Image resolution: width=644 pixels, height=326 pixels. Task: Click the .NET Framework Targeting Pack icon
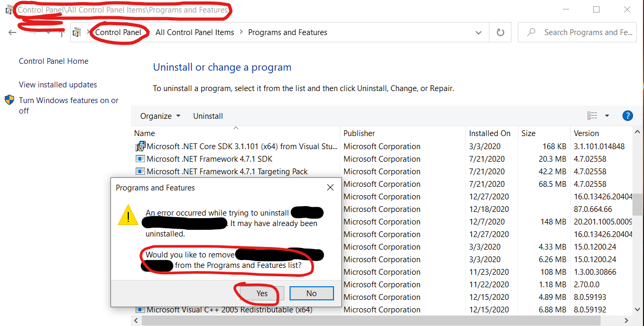click(140, 172)
